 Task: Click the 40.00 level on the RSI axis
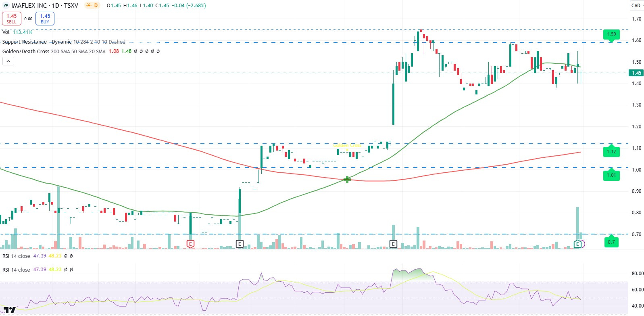(x=638, y=306)
